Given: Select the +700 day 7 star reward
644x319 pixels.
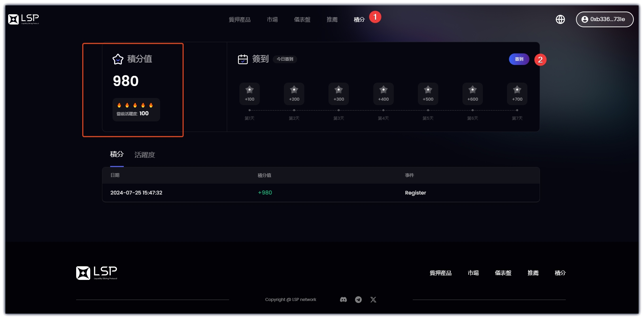Looking at the screenshot, I should point(517,94).
